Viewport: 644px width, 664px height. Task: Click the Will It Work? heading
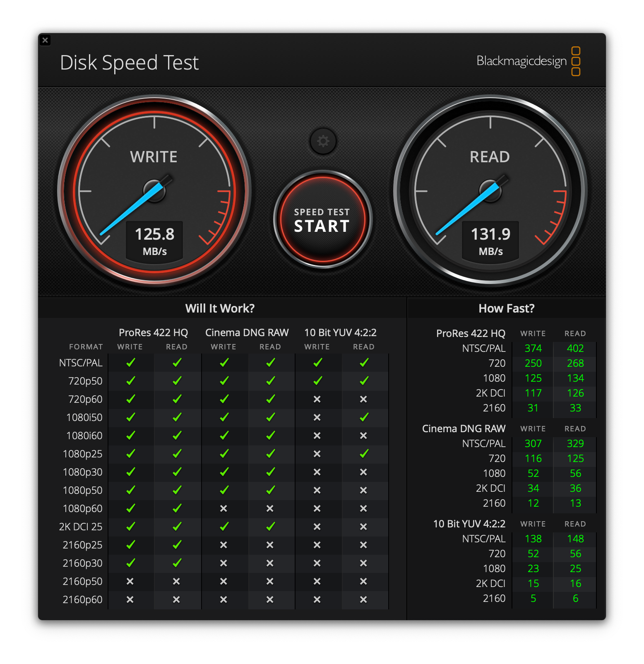tap(220, 308)
